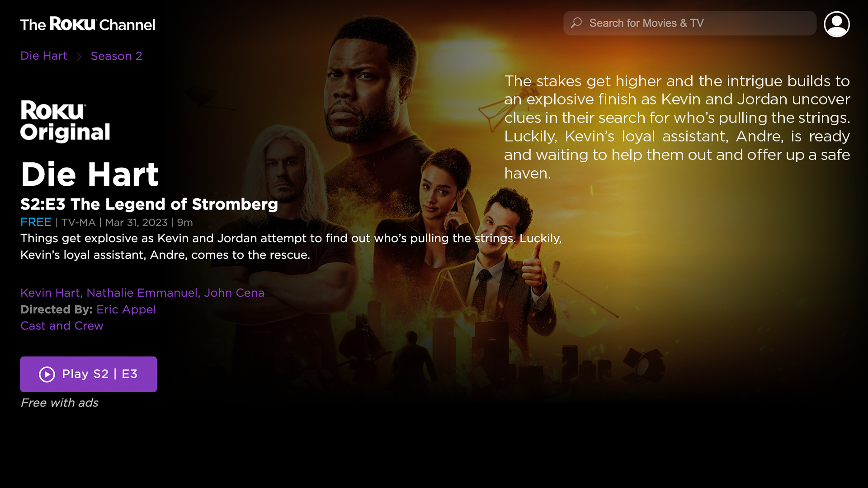Click the Free with ads note
This screenshot has width=868, height=488.
pos(59,403)
